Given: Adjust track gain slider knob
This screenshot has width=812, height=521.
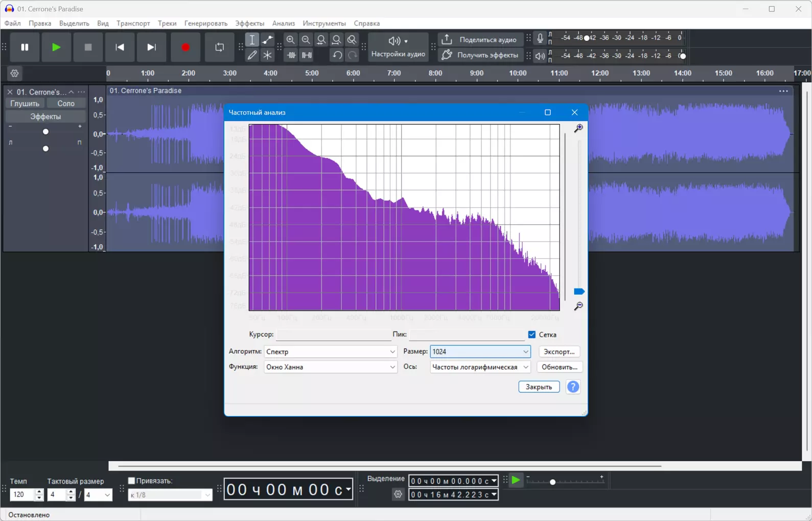Looking at the screenshot, I should point(45,132).
